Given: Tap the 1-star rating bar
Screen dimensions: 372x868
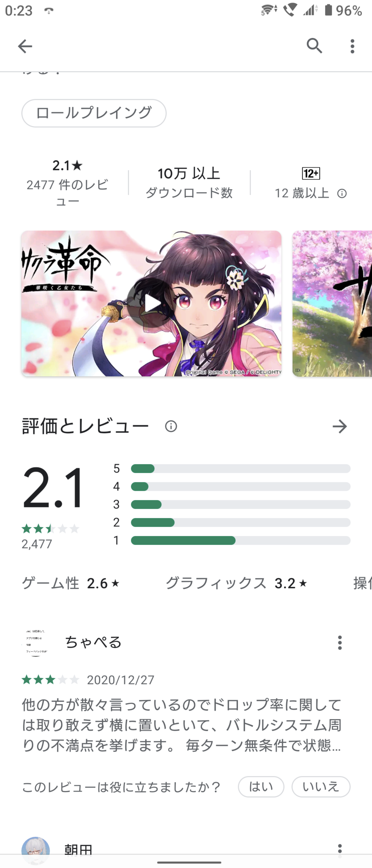Looking at the screenshot, I should point(241,540).
